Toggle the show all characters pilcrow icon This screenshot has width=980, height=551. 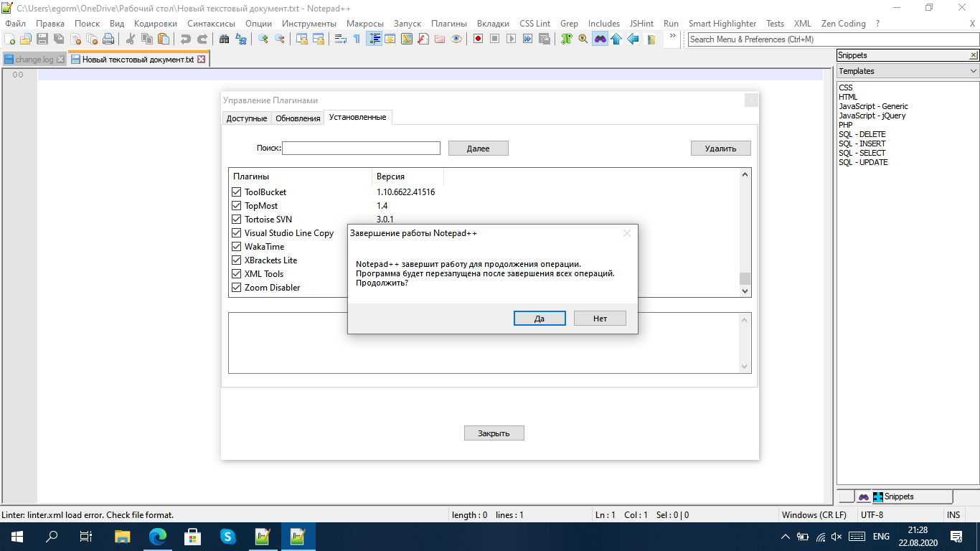(x=357, y=39)
